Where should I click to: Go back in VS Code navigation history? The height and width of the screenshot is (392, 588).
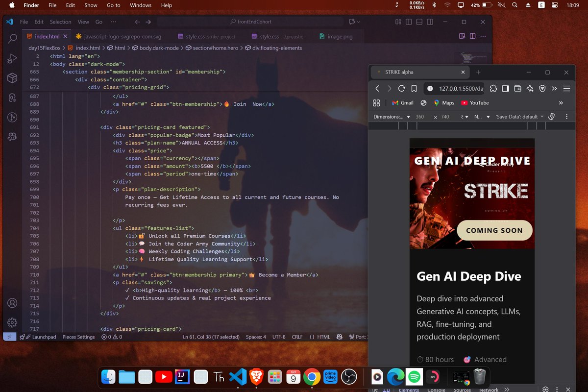coord(137,22)
